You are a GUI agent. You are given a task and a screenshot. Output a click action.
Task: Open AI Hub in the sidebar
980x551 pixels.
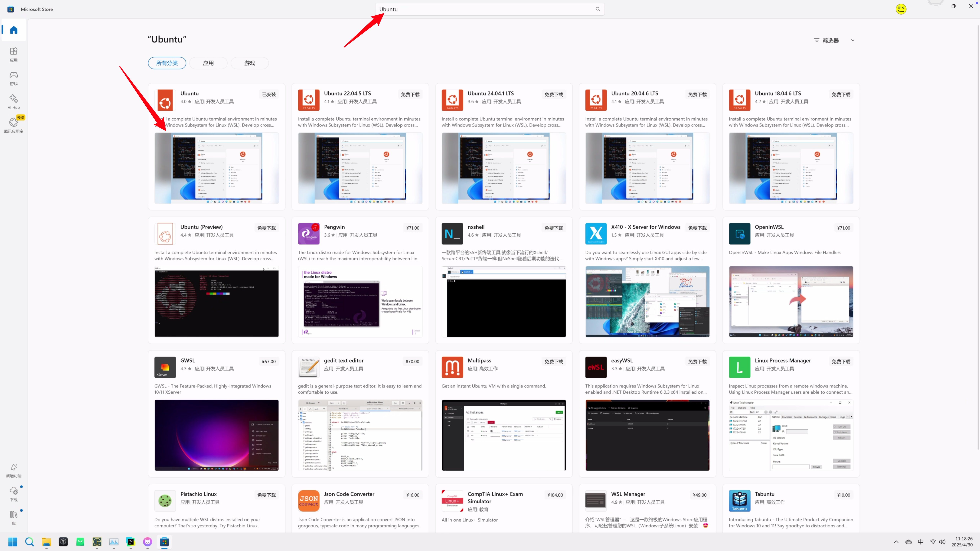click(14, 102)
